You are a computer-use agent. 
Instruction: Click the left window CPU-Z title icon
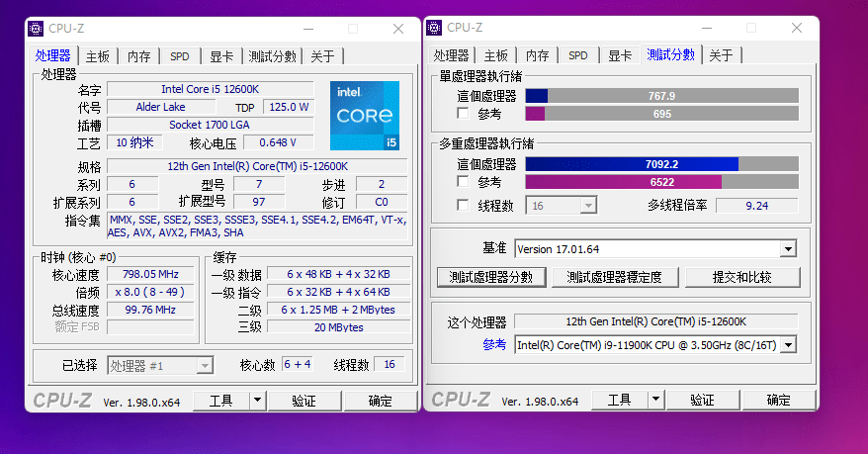(x=36, y=29)
